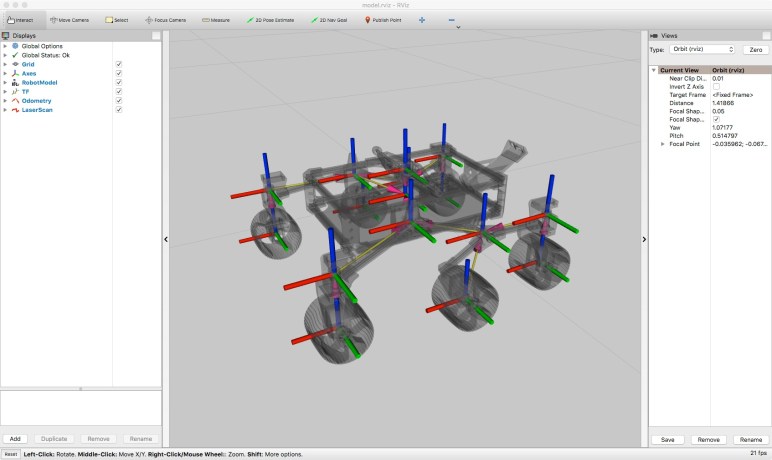Activate the Move Camera tool

click(71, 19)
